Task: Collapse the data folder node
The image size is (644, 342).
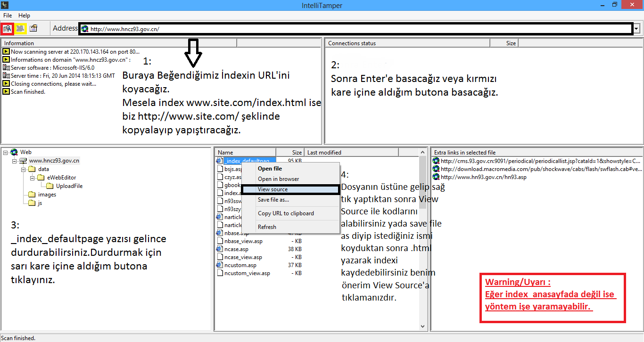Action: click(x=23, y=169)
